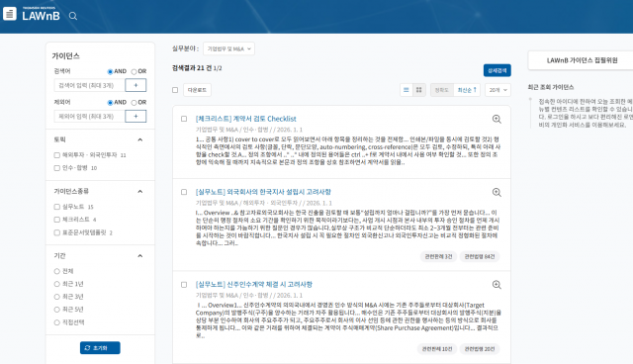Open the 20개 results-per-page dropdown
The width and height of the screenshot is (633, 364).
(x=497, y=90)
